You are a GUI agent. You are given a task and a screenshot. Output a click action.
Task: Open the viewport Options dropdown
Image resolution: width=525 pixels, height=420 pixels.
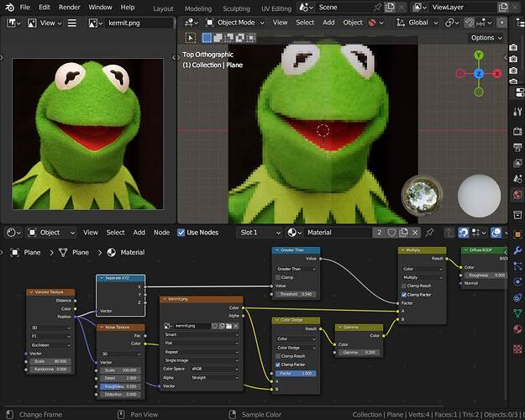coord(486,38)
